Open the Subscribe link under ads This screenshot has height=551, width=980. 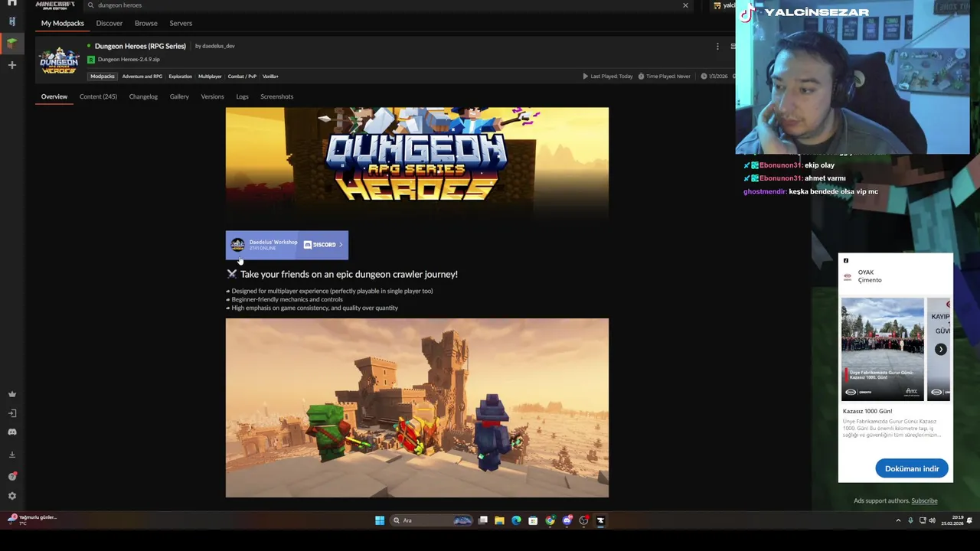point(924,500)
